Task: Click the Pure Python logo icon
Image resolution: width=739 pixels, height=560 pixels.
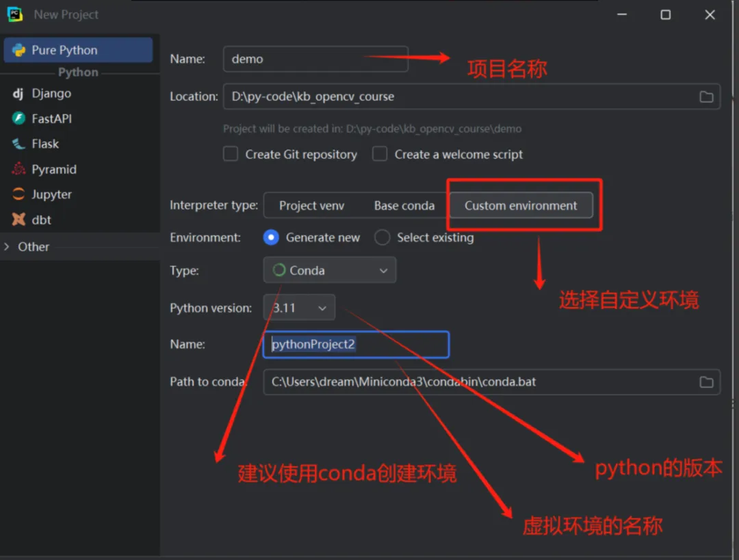Action: pyautogui.click(x=19, y=50)
